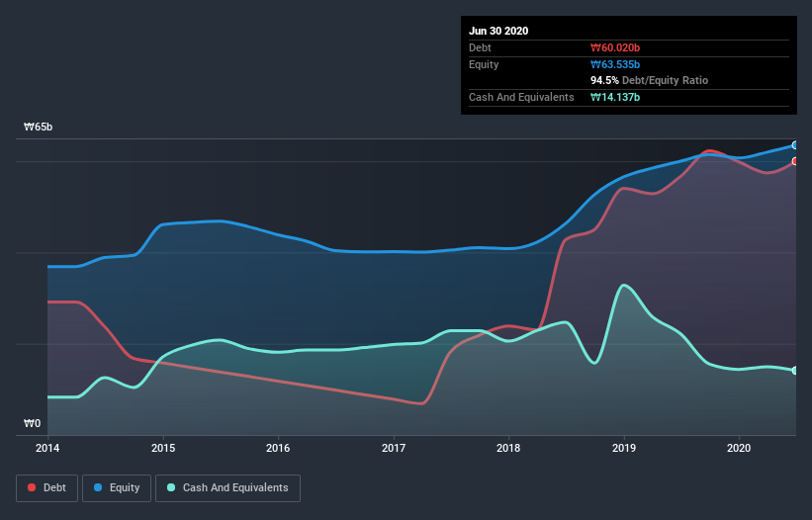Toggle the Equity legend button
This screenshot has width=812, height=520.
point(117,488)
